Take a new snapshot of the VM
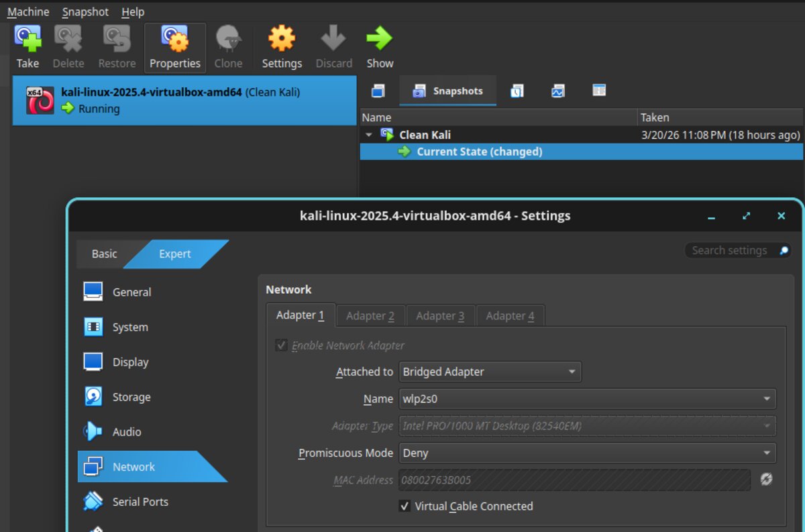 pyautogui.click(x=28, y=46)
